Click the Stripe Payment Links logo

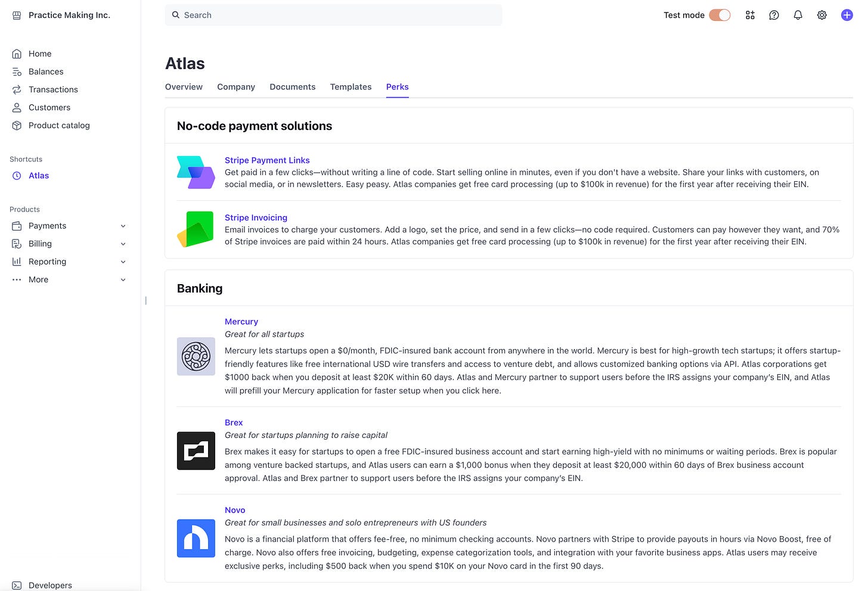pos(196,172)
